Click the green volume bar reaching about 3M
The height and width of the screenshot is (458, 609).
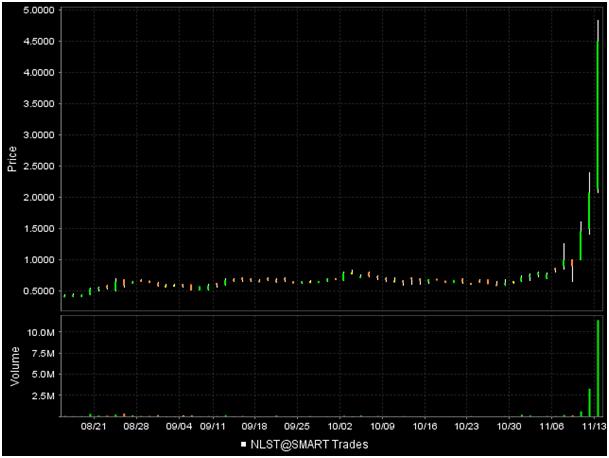[x=589, y=402]
